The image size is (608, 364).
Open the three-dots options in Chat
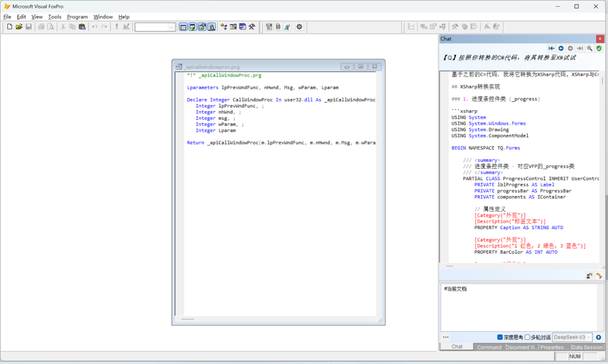coord(446,338)
